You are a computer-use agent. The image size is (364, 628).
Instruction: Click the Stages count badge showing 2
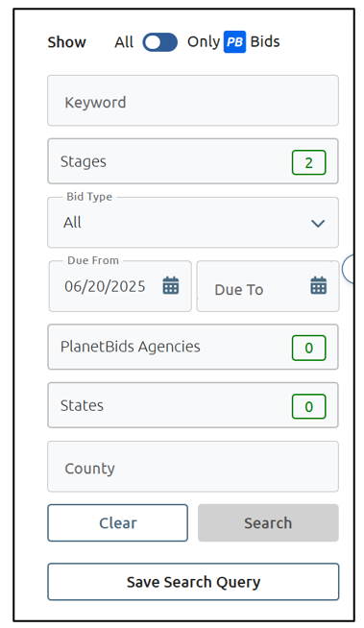[x=308, y=162]
